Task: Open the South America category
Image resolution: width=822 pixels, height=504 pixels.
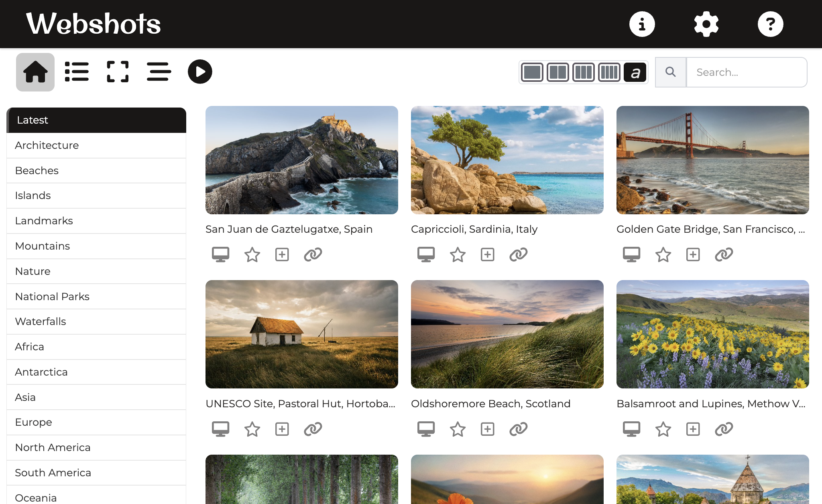Action: (x=96, y=473)
